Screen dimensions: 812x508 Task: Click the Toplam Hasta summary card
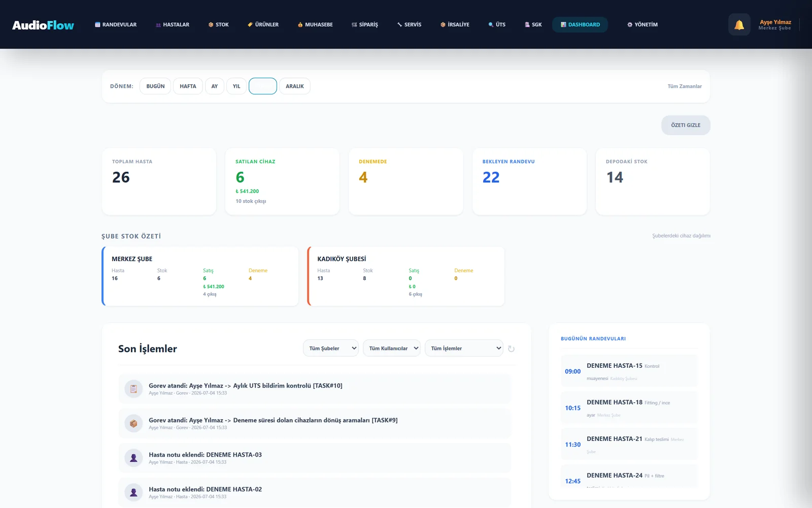(159, 181)
